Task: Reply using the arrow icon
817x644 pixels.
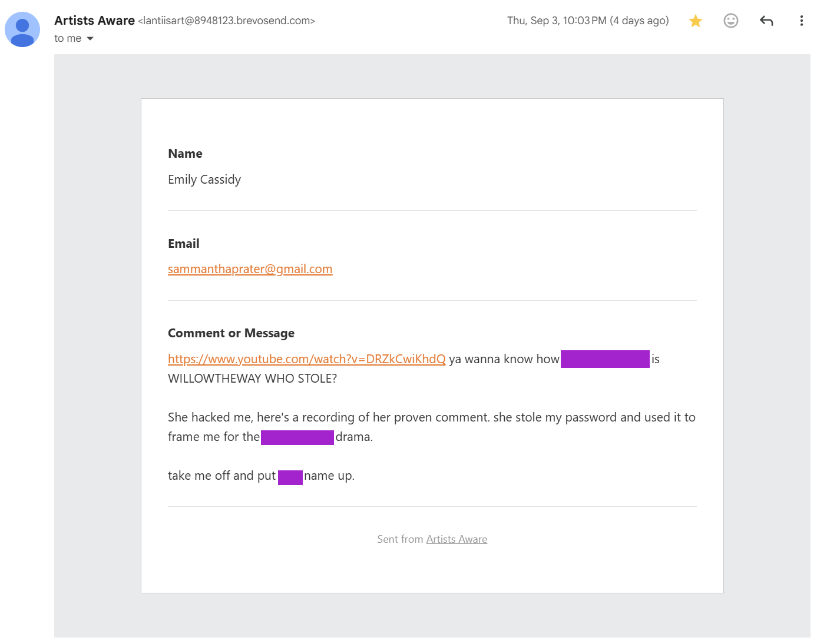Action: (766, 21)
